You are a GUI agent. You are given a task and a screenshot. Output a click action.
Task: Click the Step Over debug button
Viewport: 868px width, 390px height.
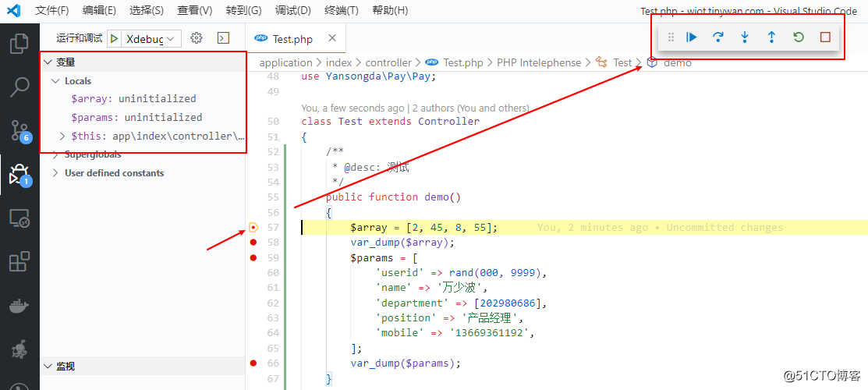click(x=718, y=37)
